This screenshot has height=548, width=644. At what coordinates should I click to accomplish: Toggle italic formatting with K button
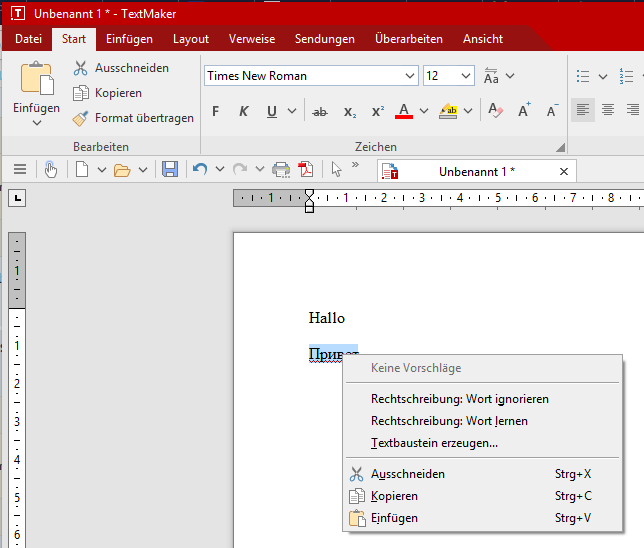[243, 111]
